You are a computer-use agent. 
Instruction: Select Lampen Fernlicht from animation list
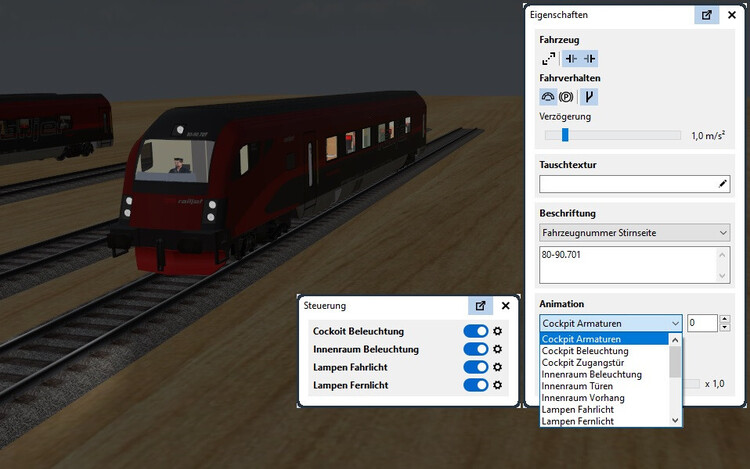point(605,421)
